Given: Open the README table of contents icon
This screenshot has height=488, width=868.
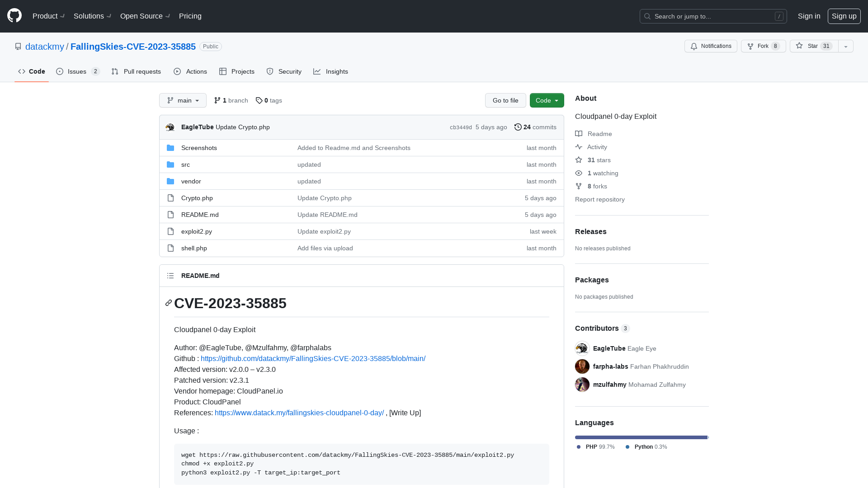Looking at the screenshot, I should point(170,276).
